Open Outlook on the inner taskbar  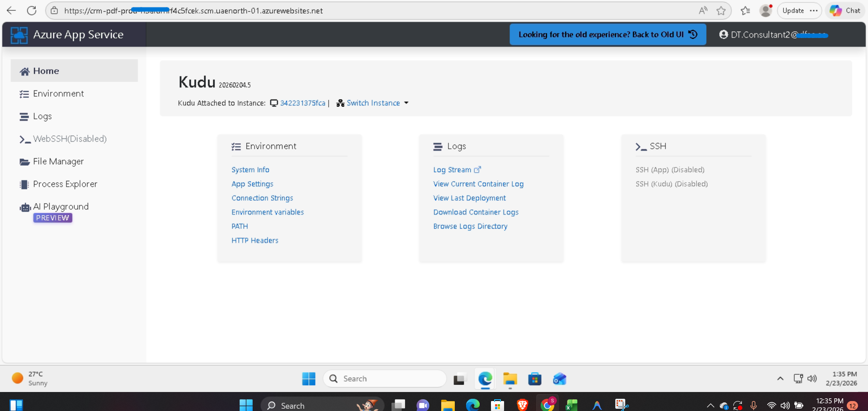coord(560,379)
